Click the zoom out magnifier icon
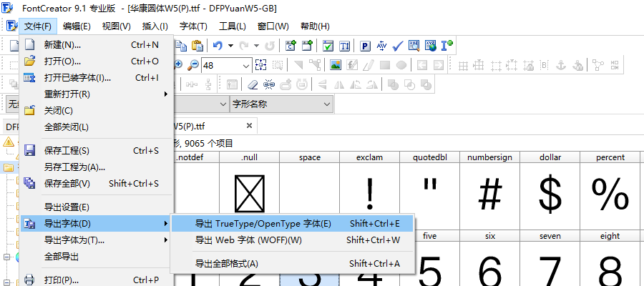 click(x=192, y=65)
